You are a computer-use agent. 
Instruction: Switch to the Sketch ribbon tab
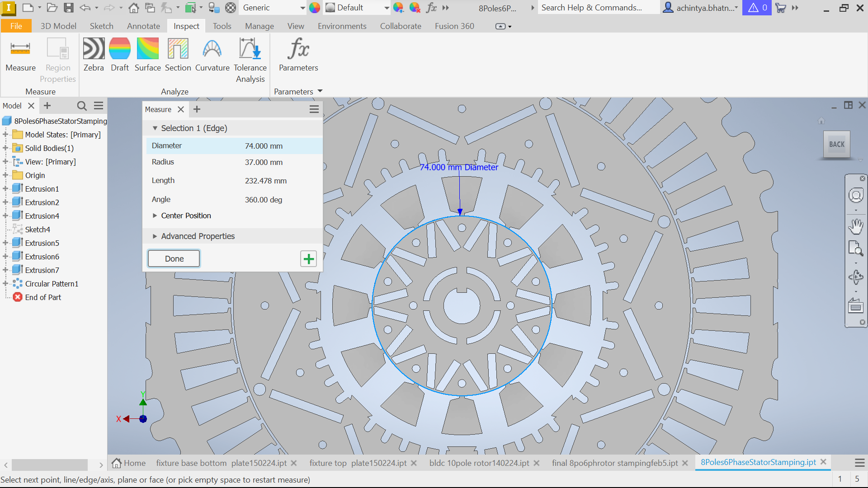click(101, 26)
